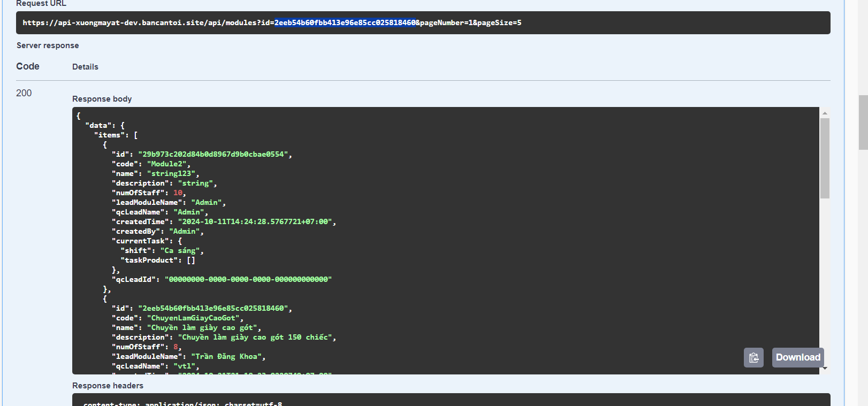Image resolution: width=868 pixels, height=406 pixels.
Task: Copy response body to clipboard
Action: (x=753, y=357)
